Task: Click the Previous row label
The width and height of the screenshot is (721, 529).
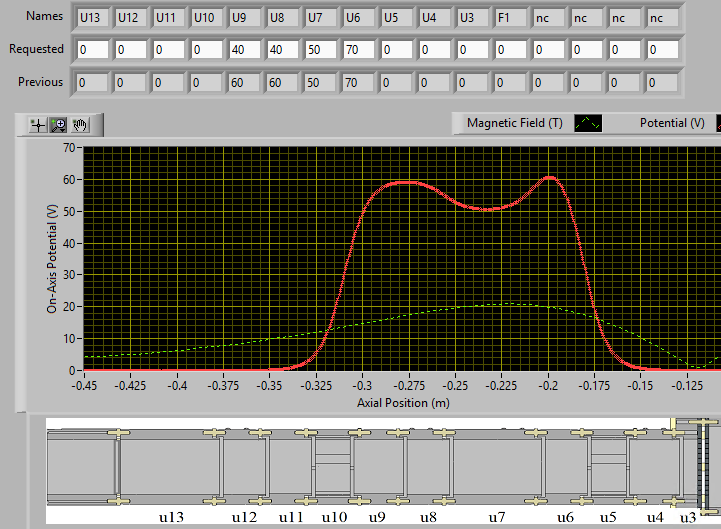Action: point(40,82)
